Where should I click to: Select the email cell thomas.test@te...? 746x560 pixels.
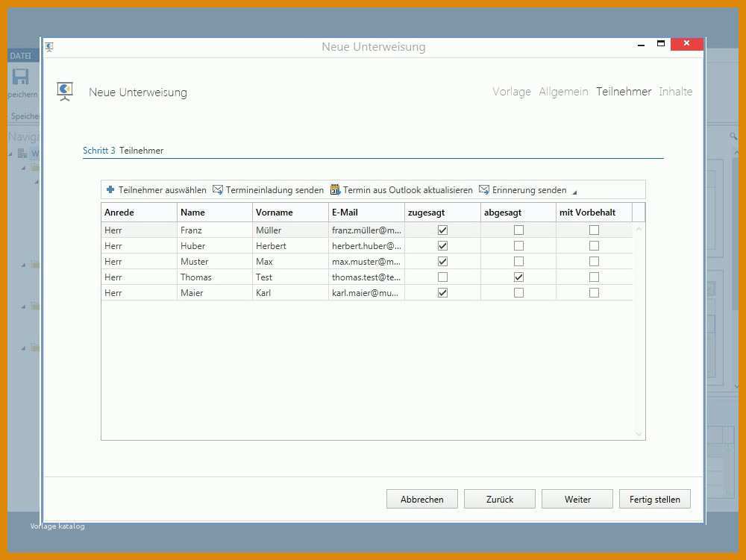(x=366, y=277)
